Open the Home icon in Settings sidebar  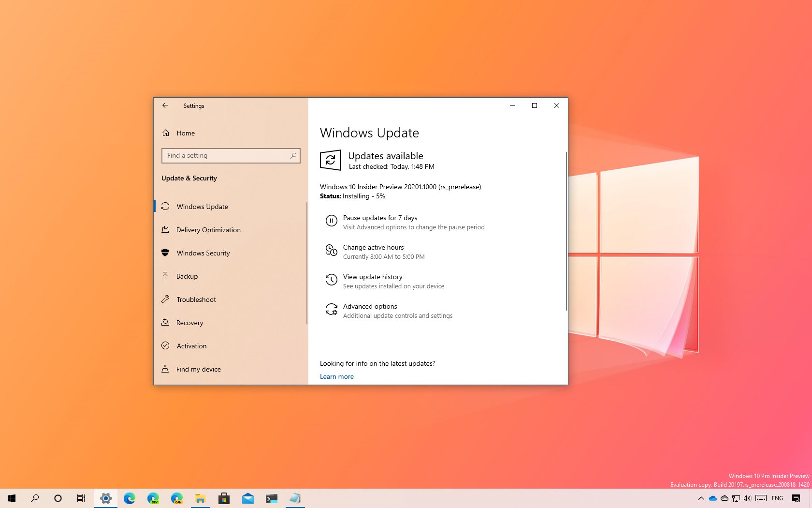(166, 133)
